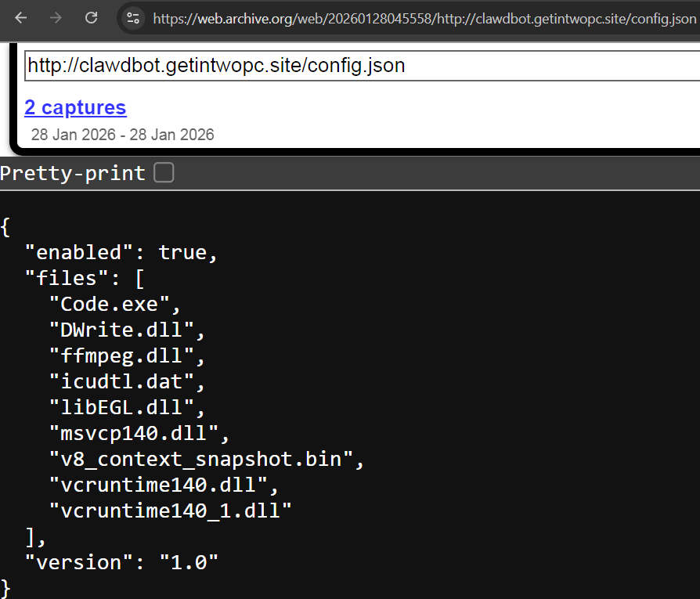The height and width of the screenshot is (599, 700).
Task: Select the filename Code.exe in the JSON
Action: tap(112, 304)
